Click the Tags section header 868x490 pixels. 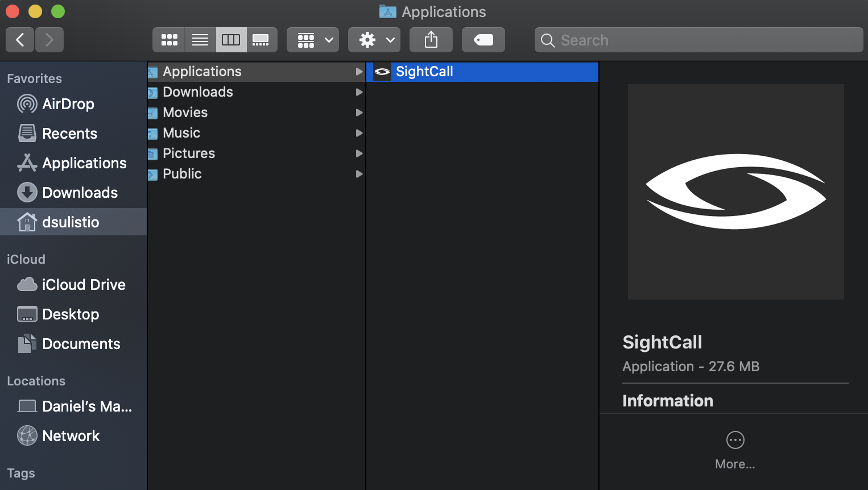[21, 473]
